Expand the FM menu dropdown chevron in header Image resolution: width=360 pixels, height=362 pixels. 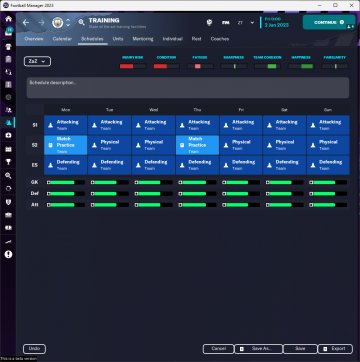pos(252,23)
